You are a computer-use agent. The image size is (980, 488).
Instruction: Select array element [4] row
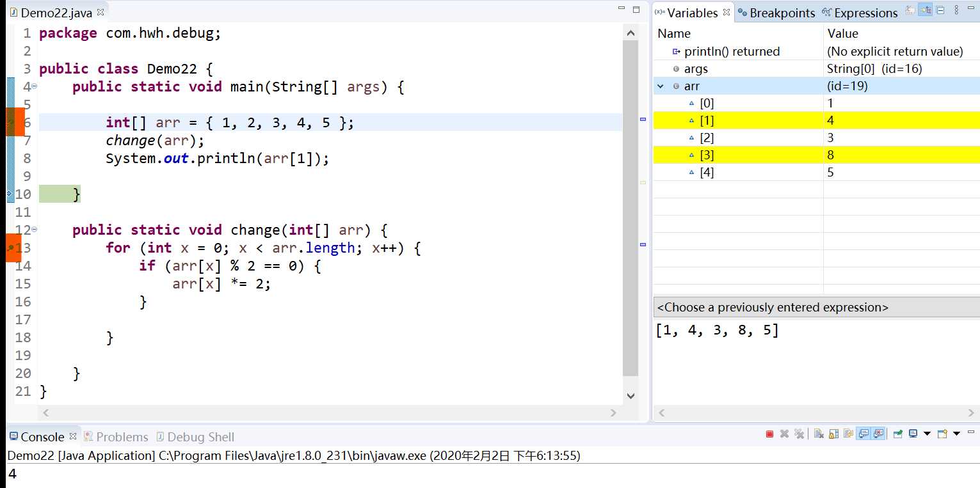[x=816, y=172]
